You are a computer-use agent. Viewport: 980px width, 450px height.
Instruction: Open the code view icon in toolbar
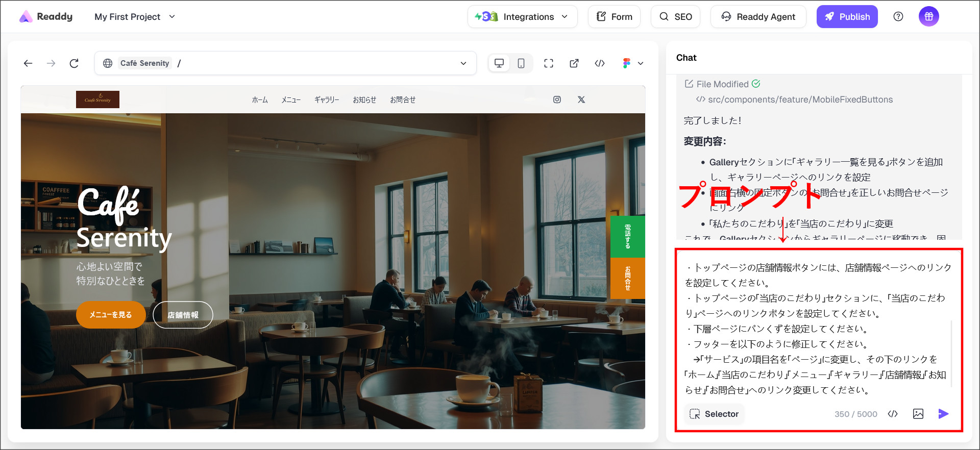[x=600, y=63]
